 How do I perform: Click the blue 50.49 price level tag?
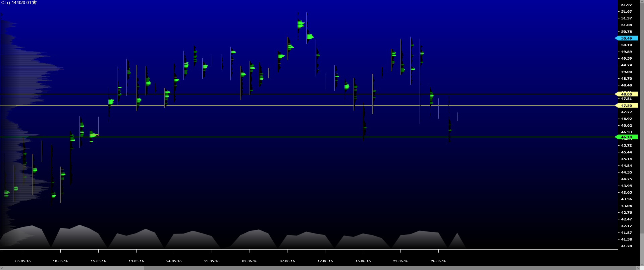(627, 38)
